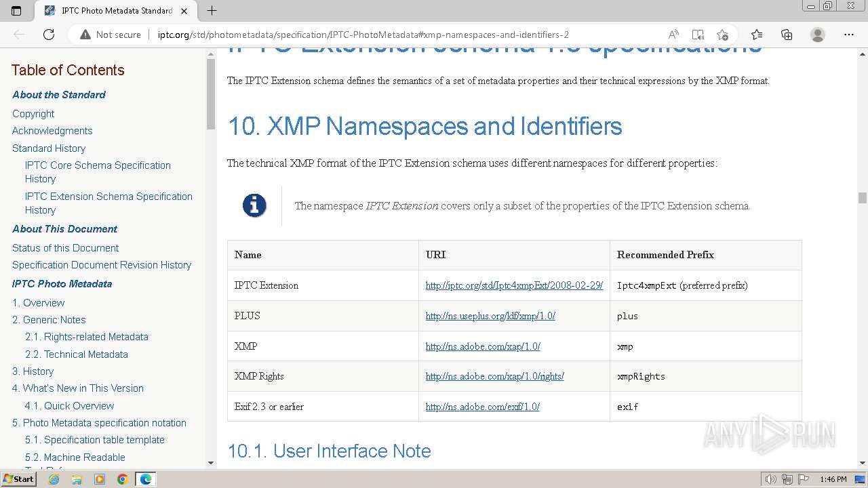The width and height of the screenshot is (868, 488).
Task: Click the main page scrollbar thumb
Action: [x=862, y=197]
